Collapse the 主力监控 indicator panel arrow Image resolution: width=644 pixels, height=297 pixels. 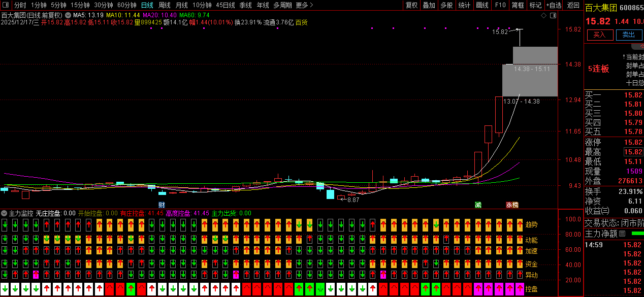click(4, 213)
